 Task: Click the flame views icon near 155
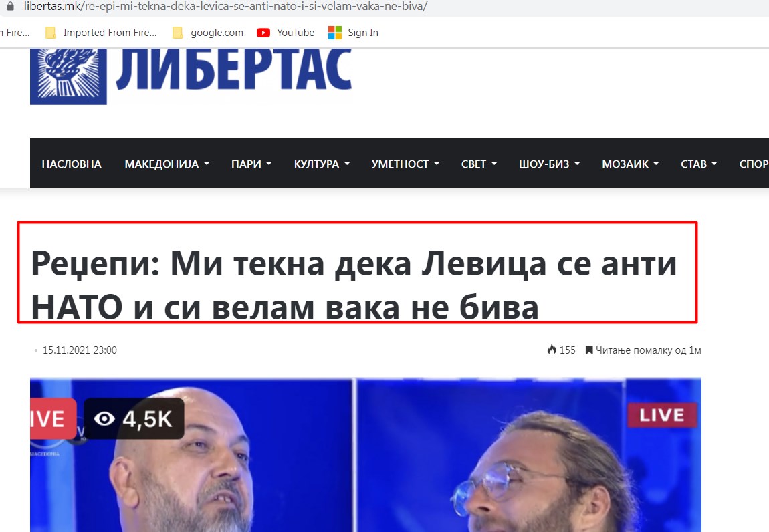pyautogui.click(x=552, y=350)
